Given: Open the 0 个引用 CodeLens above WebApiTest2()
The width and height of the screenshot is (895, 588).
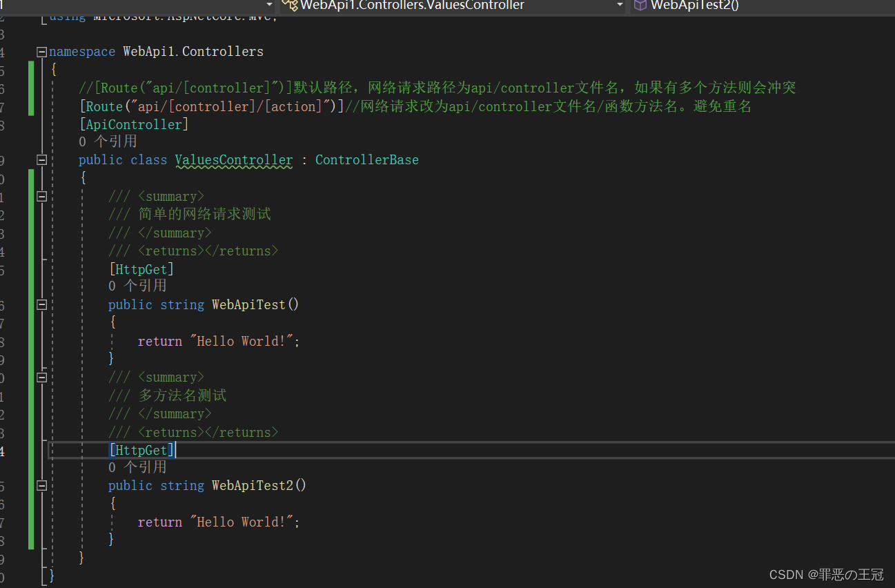Looking at the screenshot, I should [x=137, y=467].
